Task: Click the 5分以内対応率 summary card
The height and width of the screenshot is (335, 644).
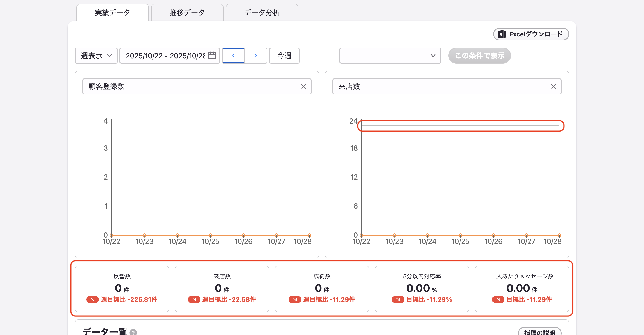Action: click(422, 289)
